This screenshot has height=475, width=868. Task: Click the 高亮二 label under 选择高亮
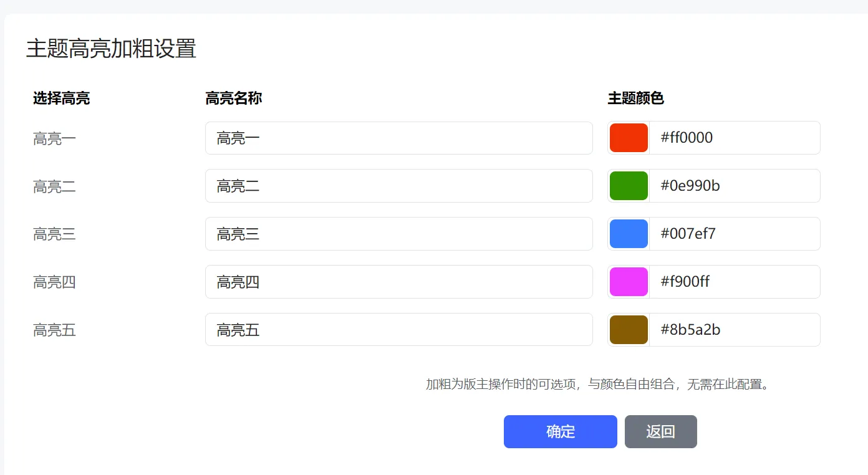pyautogui.click(x=54, y=186)
